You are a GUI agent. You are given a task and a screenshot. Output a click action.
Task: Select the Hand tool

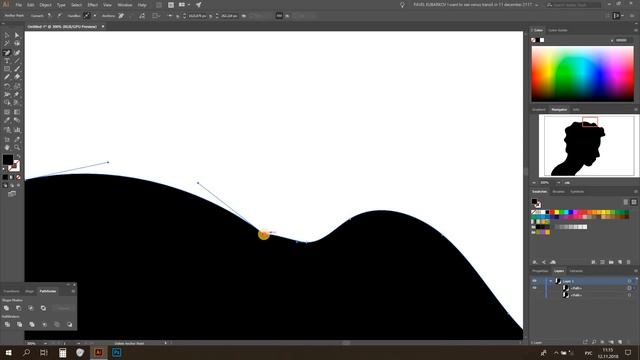(7, 147)
